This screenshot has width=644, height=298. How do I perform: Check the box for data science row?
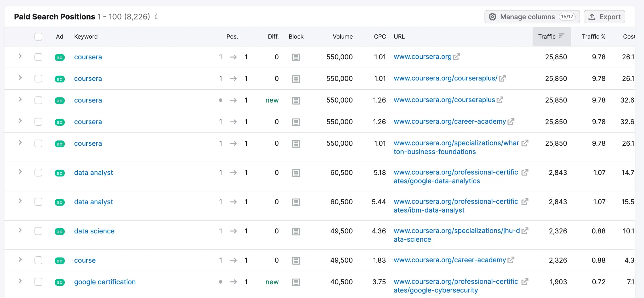coord(38,231)
